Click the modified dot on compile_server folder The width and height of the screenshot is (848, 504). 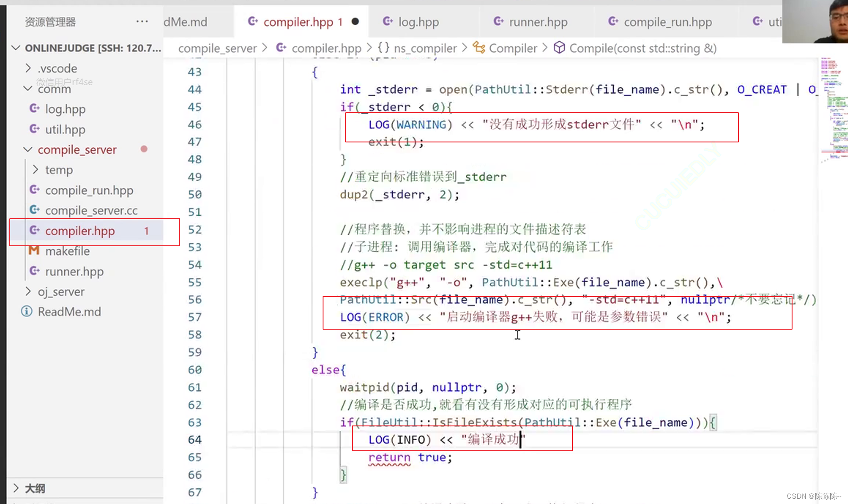144,149
